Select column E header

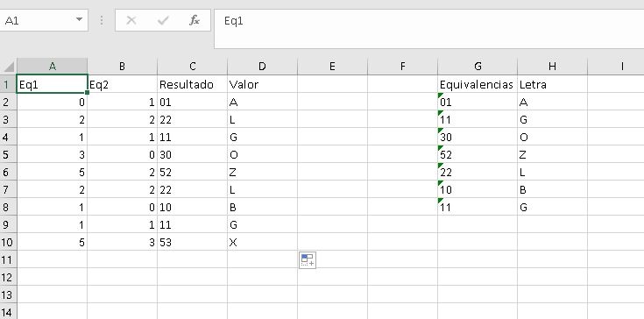pyautogui.click(x=332, y=66)
